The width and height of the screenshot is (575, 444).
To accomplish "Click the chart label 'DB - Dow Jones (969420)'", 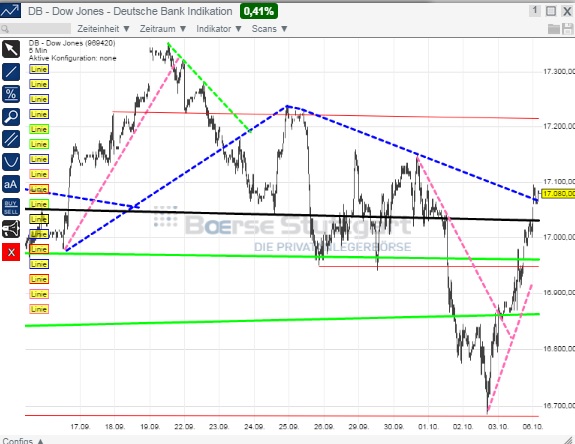I will [72, 43].
